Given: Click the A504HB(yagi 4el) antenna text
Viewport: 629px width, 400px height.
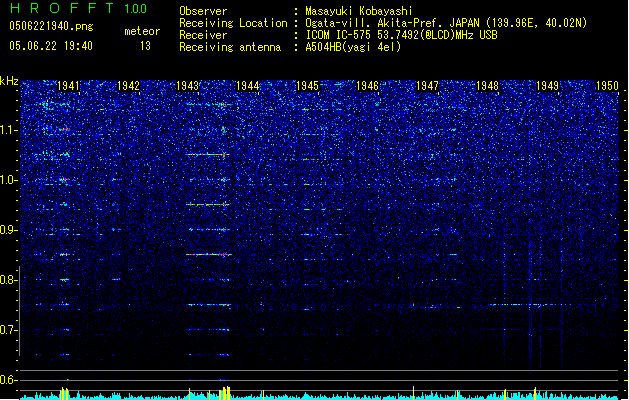Looking at the screenshot, I should pos(353,47).
